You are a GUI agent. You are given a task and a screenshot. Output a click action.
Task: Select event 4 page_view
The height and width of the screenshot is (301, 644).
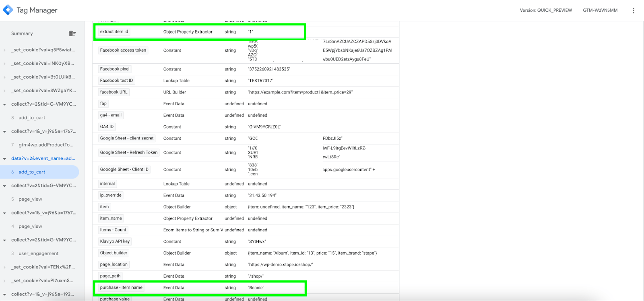(x=30, y=226)
